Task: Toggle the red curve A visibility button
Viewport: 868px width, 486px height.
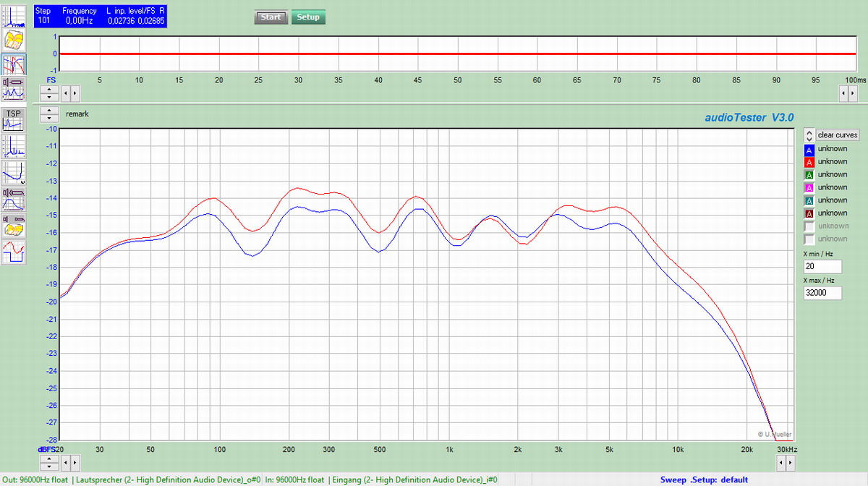Action: (x=809, y=162)
